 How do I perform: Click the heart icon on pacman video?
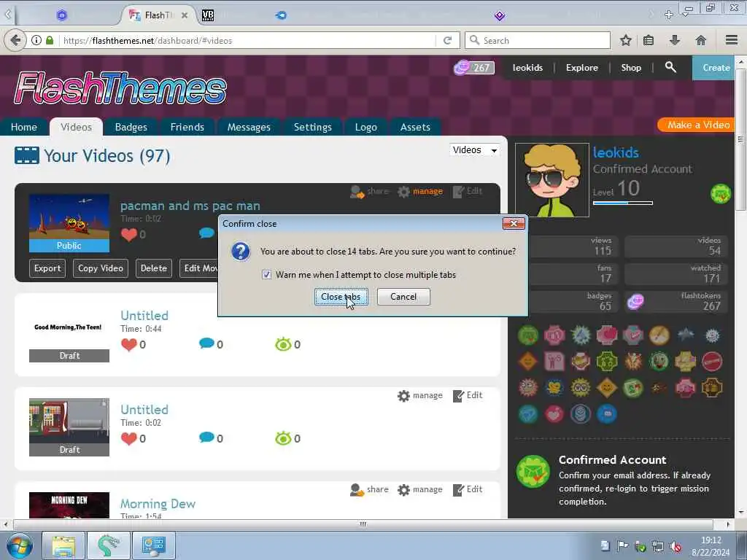(128, 234)
